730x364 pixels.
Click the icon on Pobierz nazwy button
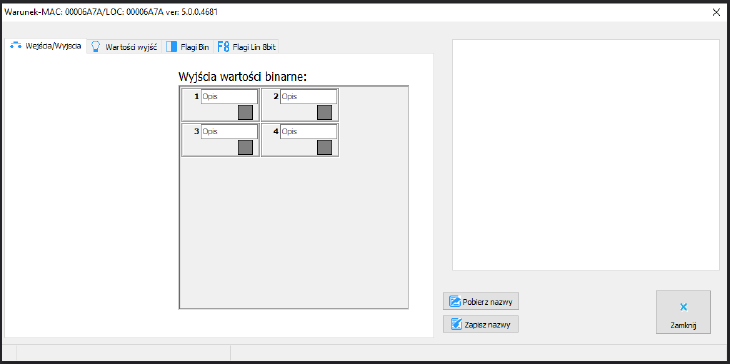click(x=454, y=302)
